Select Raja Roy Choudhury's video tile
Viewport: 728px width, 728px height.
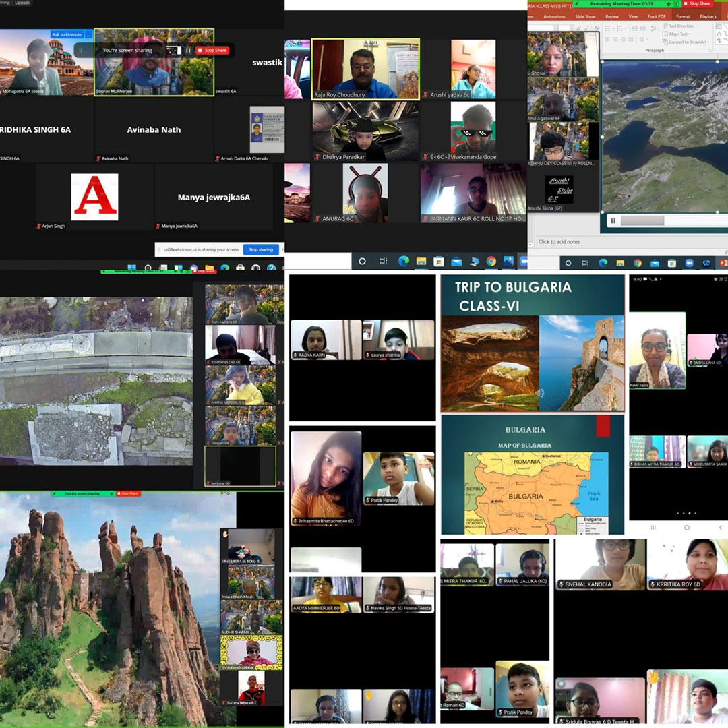click(365, 69)
